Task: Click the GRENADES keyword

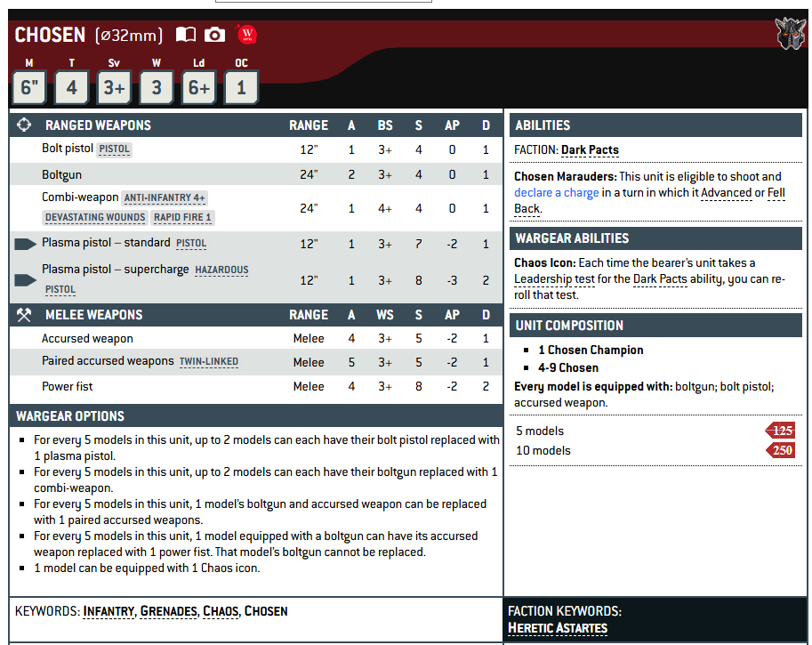Action: pyautogui.click(x=169, y=611)
